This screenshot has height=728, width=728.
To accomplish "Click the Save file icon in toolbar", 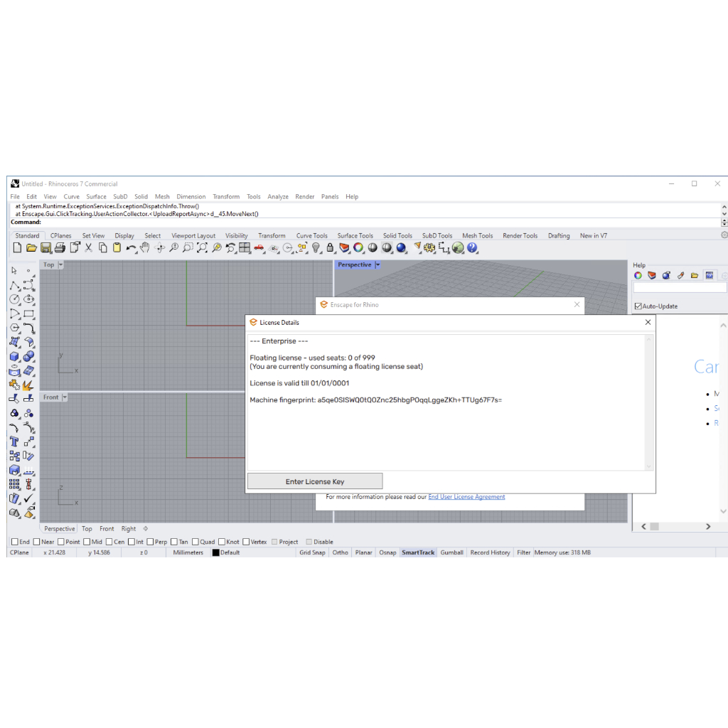I will pyautogui.click(x=45, y=248).
